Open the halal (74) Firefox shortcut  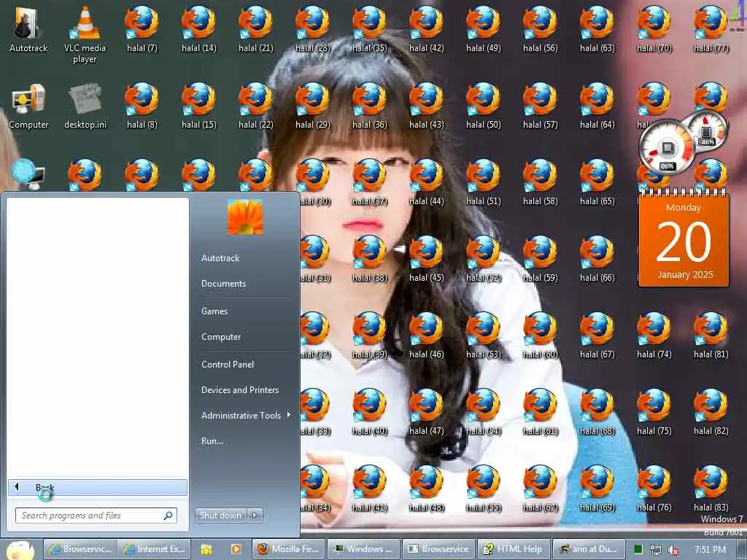654,336
